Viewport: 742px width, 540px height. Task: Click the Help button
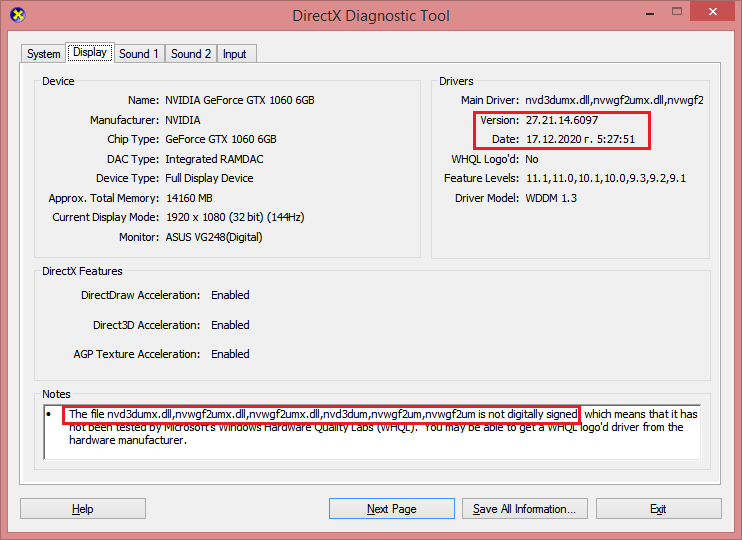pos(83,509)
